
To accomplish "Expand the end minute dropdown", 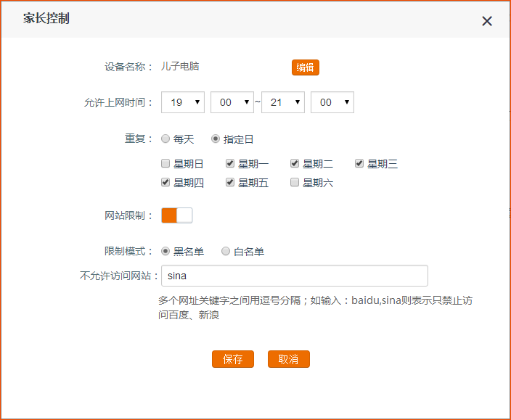I will [332, 102].
